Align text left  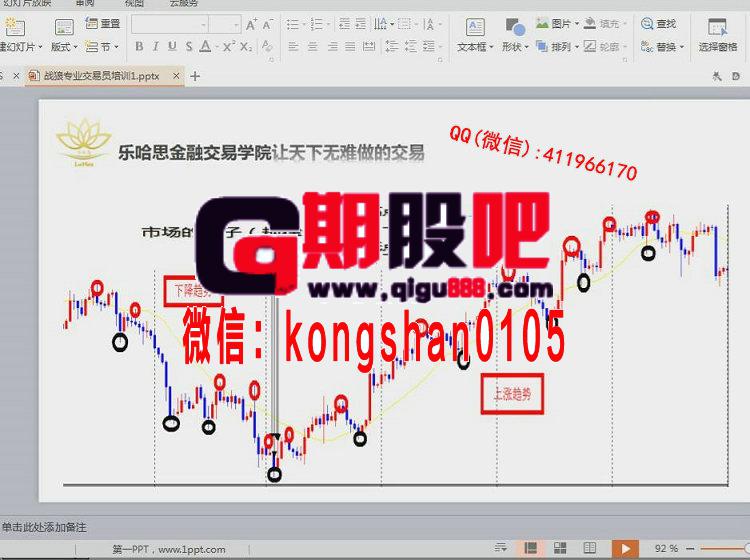tap(293, 46)
